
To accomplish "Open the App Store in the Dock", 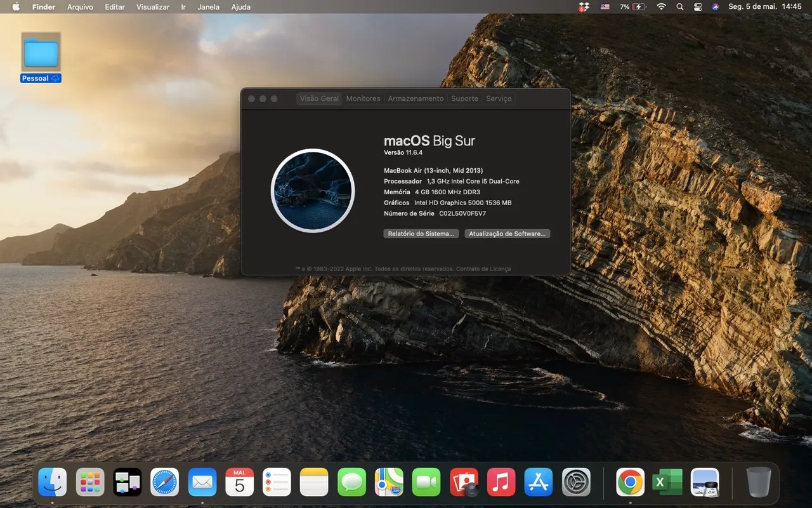I will point(539,482).
